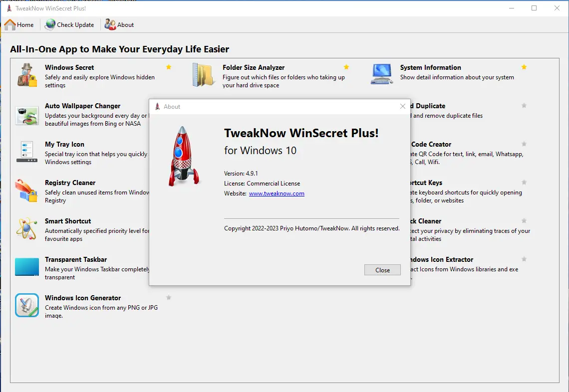
Task: Launch Registry Cleaner from its title
Action: [x=70, y=183]
